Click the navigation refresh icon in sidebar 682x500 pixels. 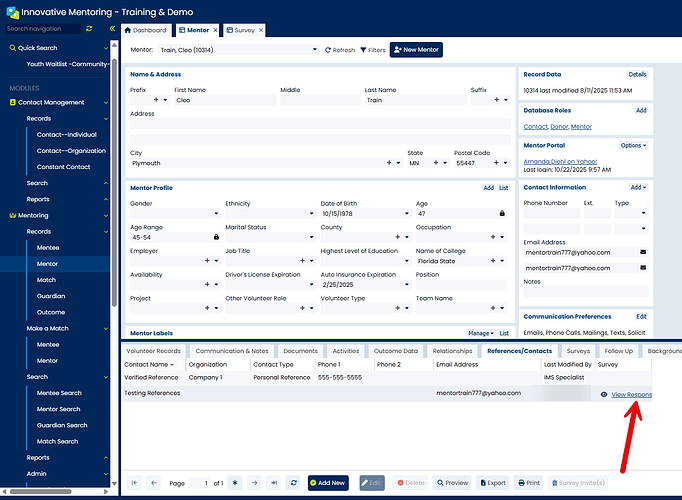89,29
